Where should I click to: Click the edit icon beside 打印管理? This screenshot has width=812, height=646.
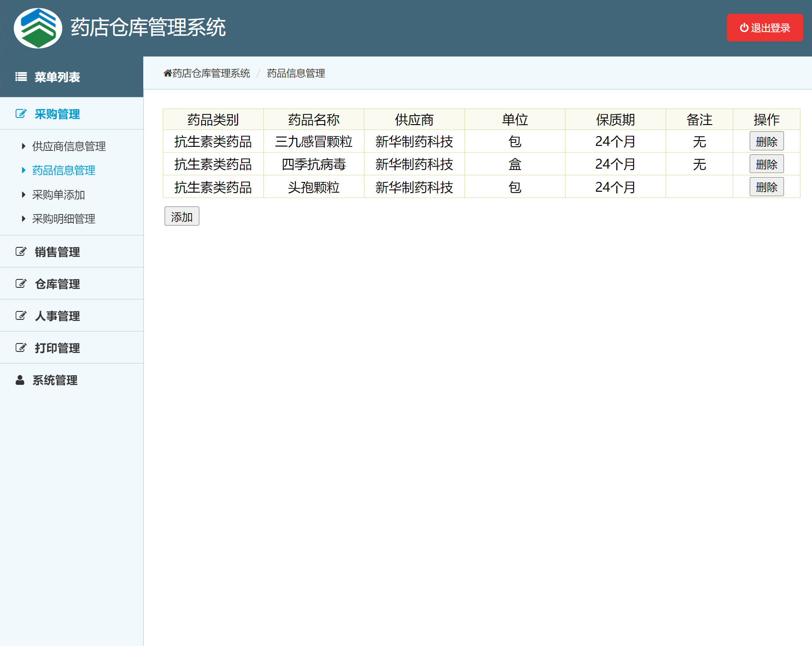20,347
